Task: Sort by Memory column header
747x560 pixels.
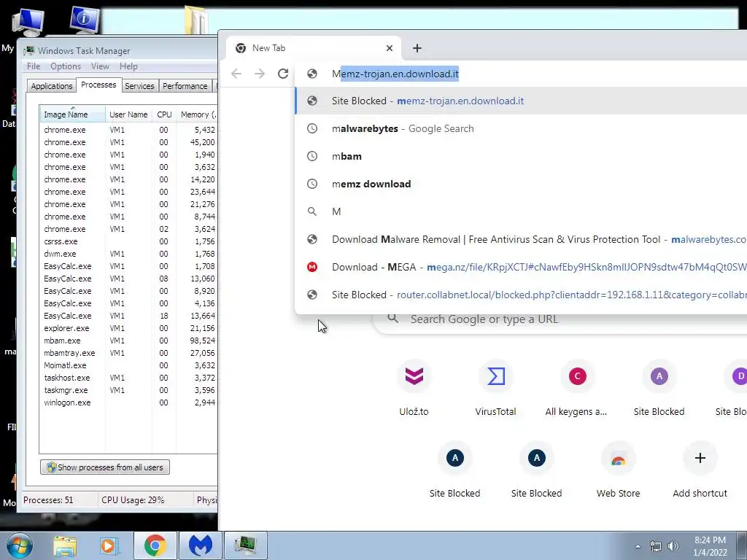Action: [197, 114]
